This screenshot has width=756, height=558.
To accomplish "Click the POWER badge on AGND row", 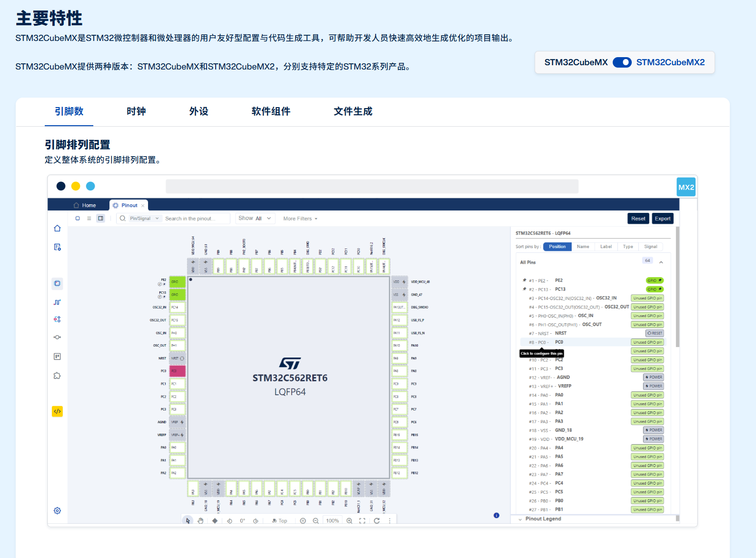I will pos(654,377).
